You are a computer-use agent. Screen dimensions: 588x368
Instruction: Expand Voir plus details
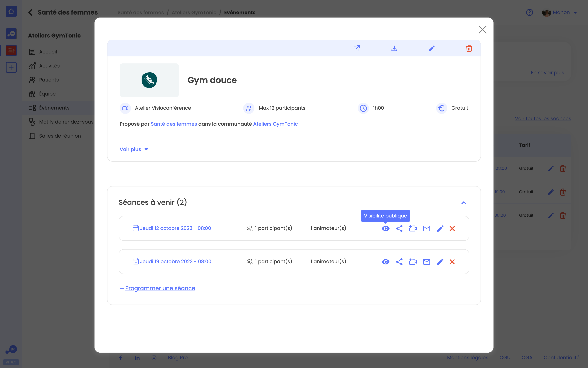[x=134, y=149]
